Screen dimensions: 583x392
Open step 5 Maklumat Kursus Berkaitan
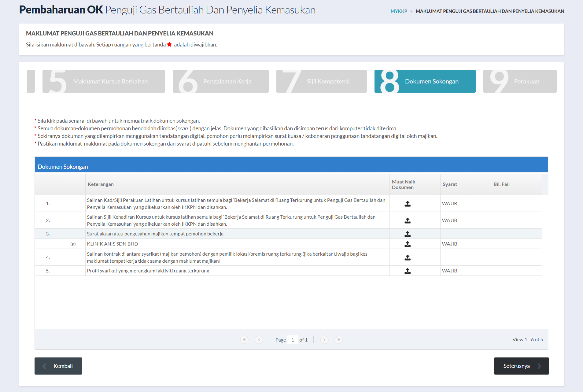point(104,81)
